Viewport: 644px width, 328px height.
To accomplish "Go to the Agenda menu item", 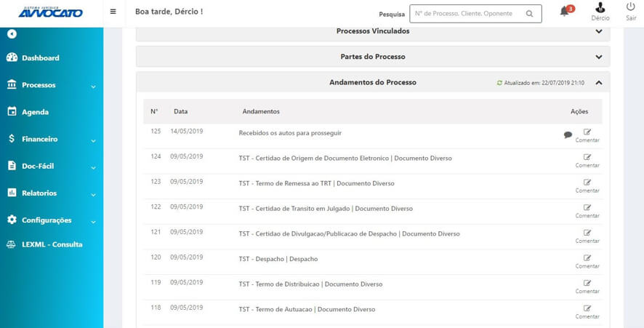I will pyautogui.click(x=35, y=112).
